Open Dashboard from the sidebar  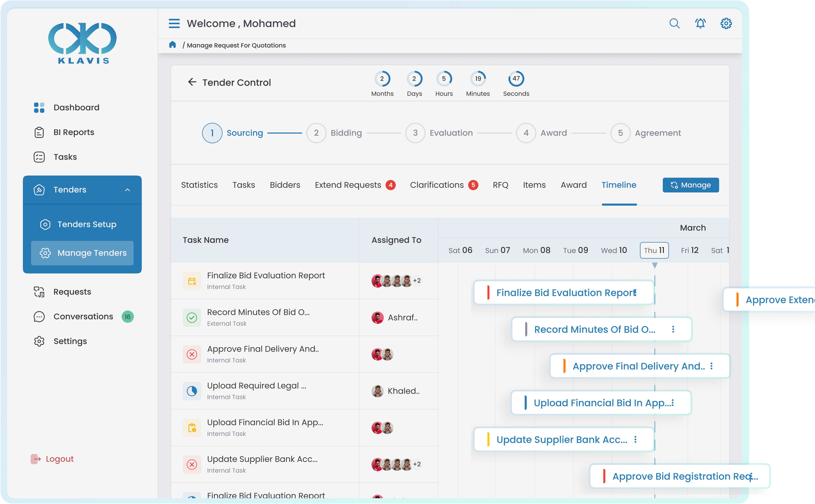76,107
